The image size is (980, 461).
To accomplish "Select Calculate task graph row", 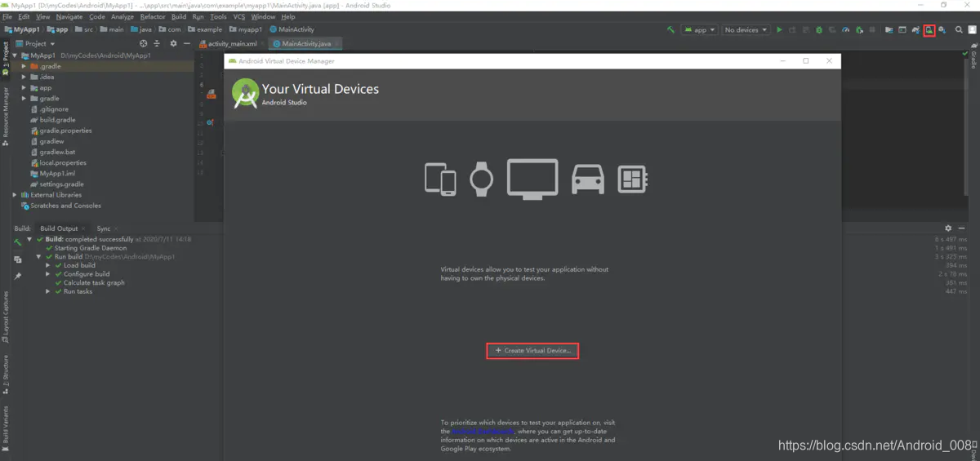I will tap(90, 283).
